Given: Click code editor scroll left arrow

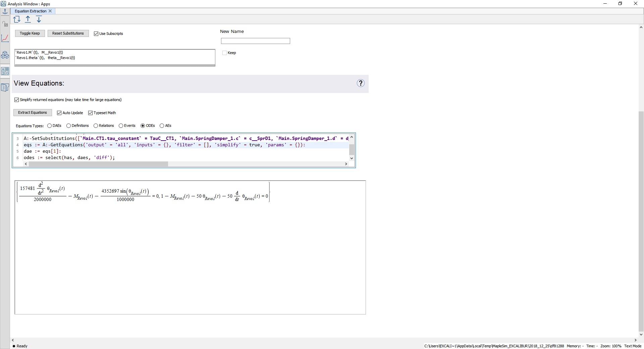Looking at the screenshot, I should tap(26, 164).
